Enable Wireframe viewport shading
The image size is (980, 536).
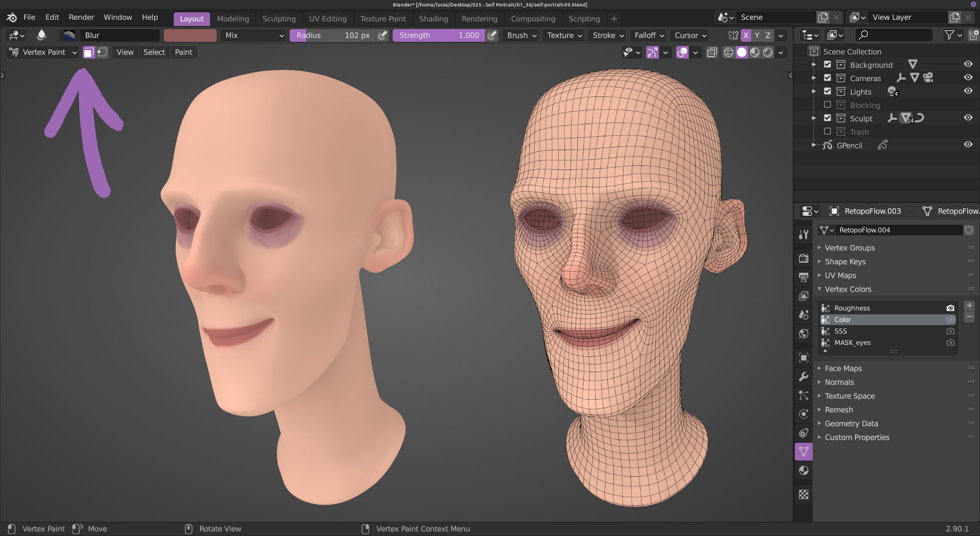click(x=728, y=52)
